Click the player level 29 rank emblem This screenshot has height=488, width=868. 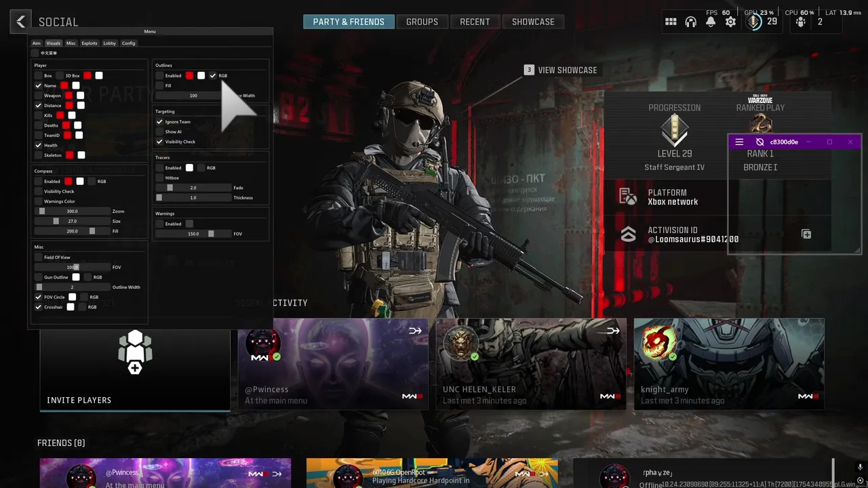coord(753,22)
